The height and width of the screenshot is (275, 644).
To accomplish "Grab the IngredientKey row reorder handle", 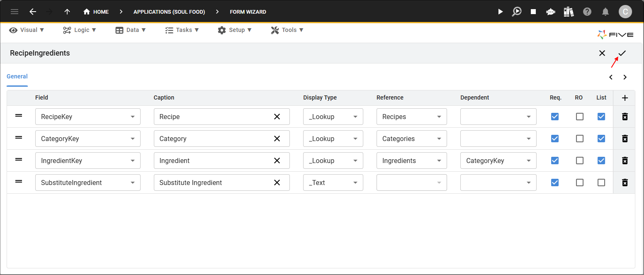I will (x=19, y=159).
